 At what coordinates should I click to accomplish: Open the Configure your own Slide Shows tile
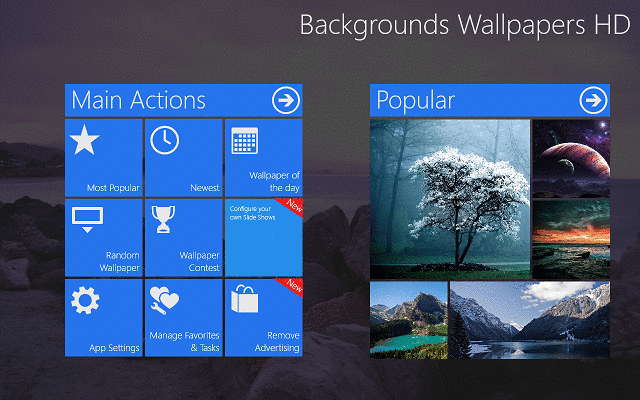pyautogui.click(x=263, y=237)
